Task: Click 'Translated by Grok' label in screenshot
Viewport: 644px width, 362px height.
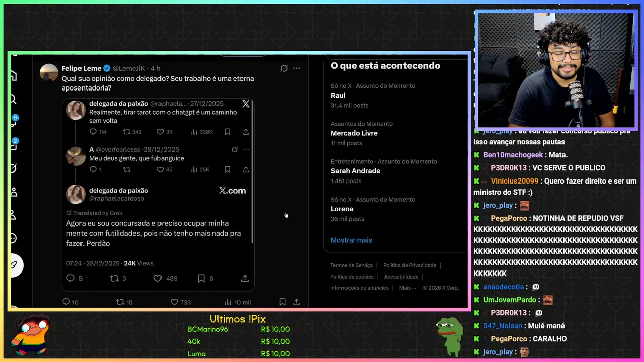Action: [x=95, y=213]
